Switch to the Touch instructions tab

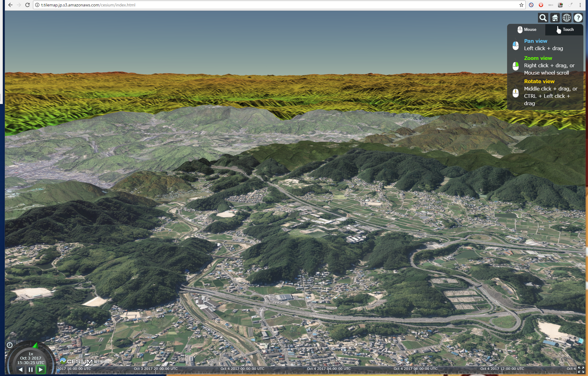pyautogui.click(x=564, y=30)
